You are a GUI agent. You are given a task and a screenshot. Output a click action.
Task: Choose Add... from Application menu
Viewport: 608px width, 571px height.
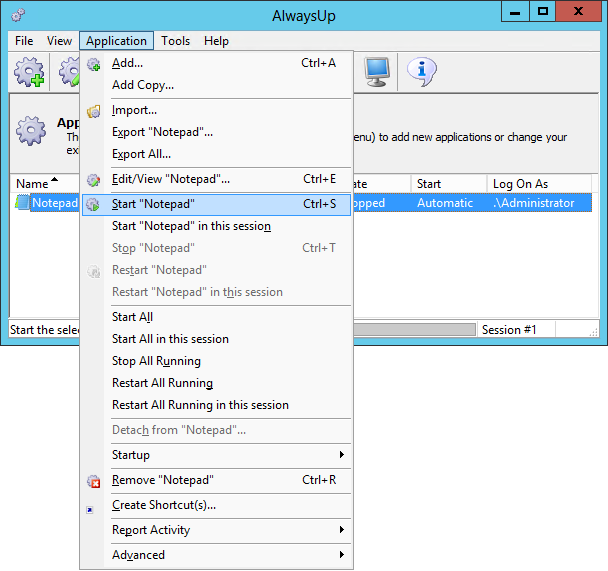[216, 63]
